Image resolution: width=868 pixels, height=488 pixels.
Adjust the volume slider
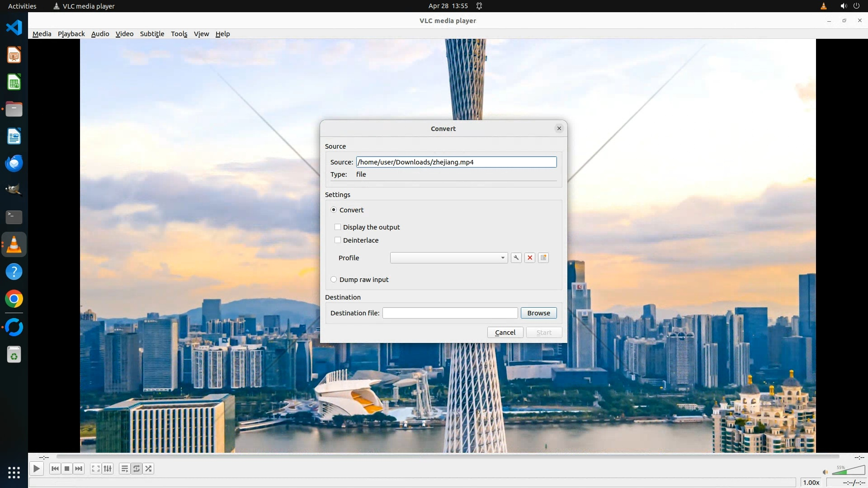[x=848, y=471]
